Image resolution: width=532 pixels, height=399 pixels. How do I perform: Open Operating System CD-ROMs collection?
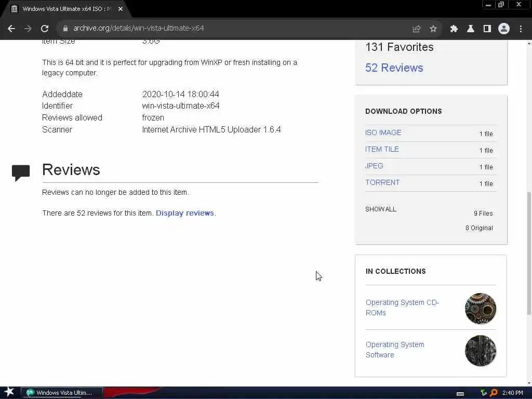(402, 308)
